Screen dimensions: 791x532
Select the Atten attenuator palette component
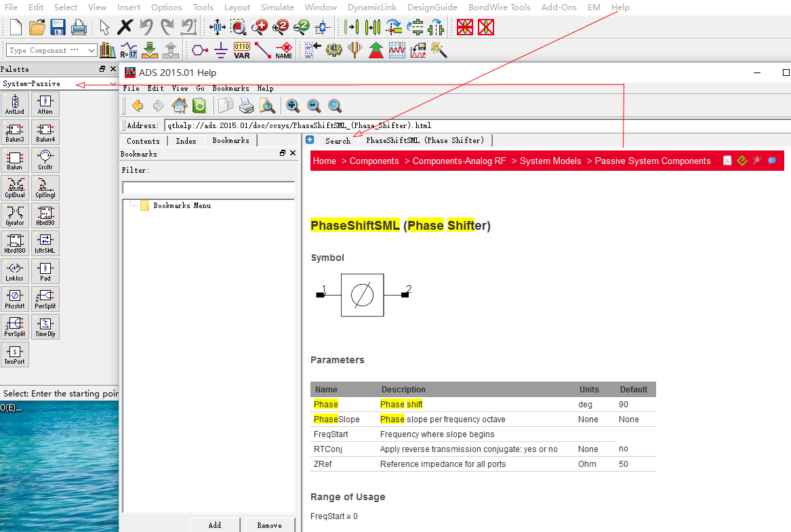tap(45, 104)
